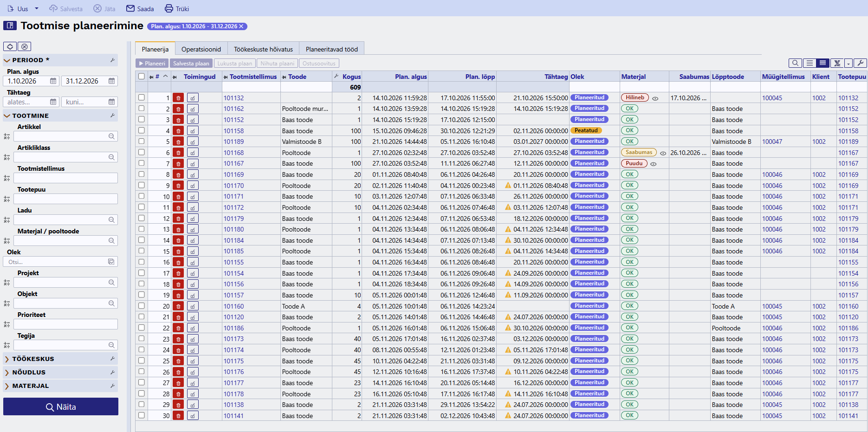Check the checkbox for row 1

point(142,97)
